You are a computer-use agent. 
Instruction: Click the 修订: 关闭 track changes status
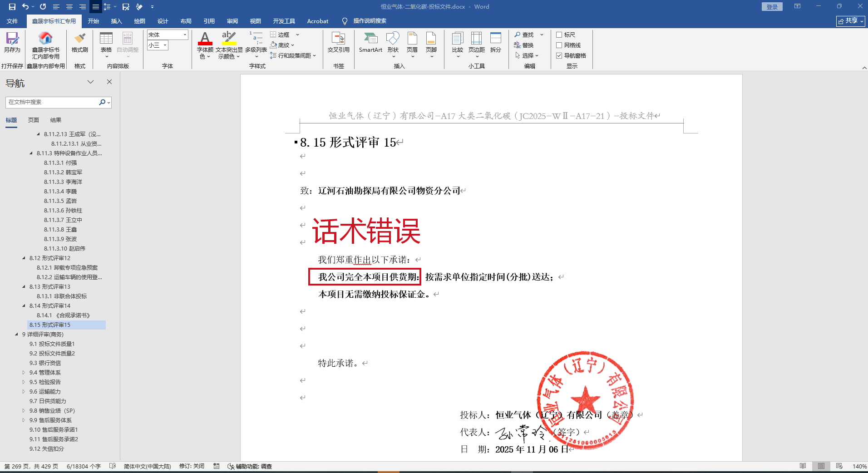click(192, 466)
